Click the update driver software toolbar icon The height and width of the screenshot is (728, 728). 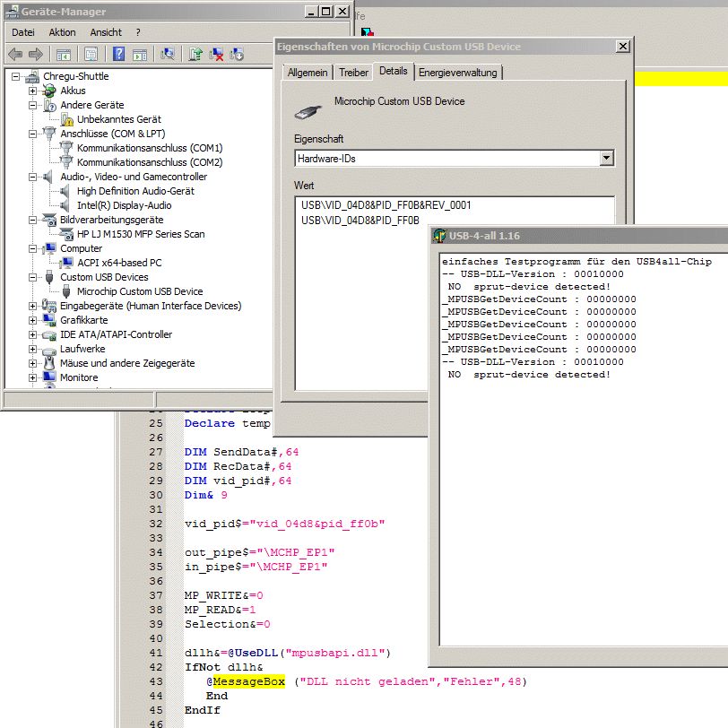pos(196,55)
